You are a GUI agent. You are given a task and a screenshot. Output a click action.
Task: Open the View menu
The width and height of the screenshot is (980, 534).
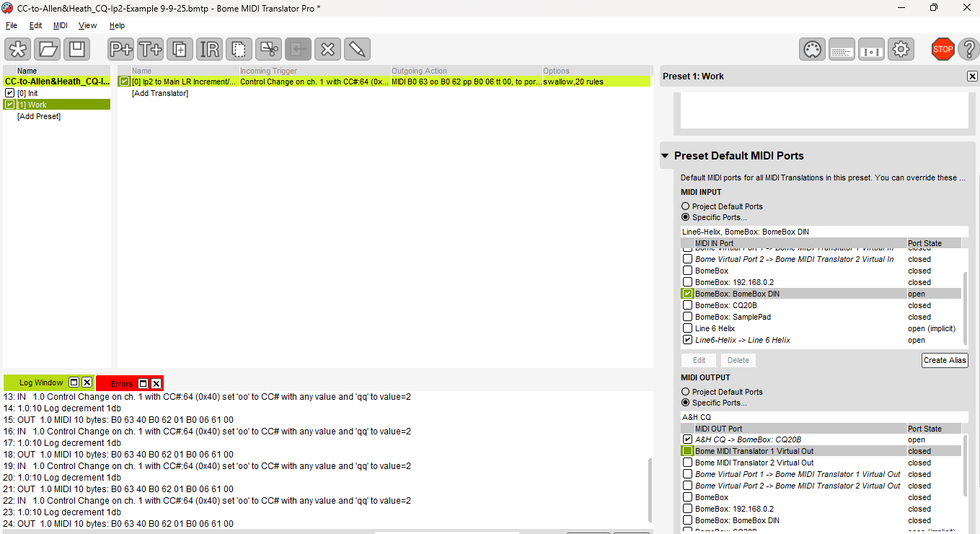(87, 25)
